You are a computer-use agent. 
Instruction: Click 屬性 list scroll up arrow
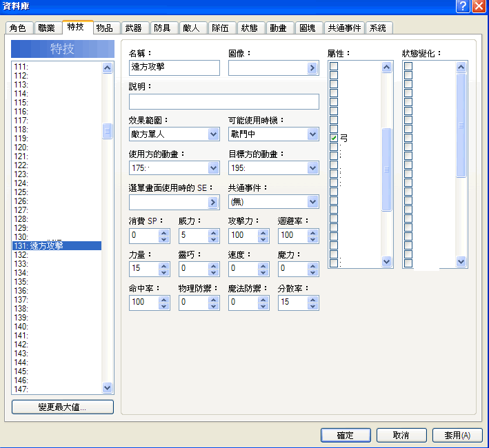pos(386,67)
